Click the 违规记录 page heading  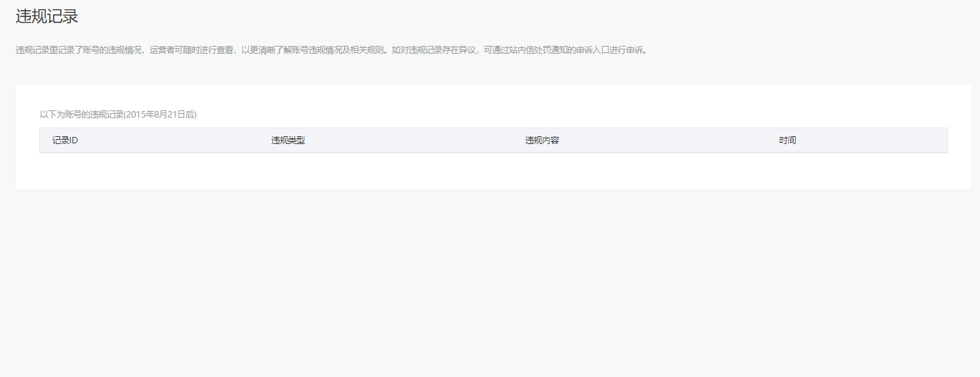(x=47, y=16)
